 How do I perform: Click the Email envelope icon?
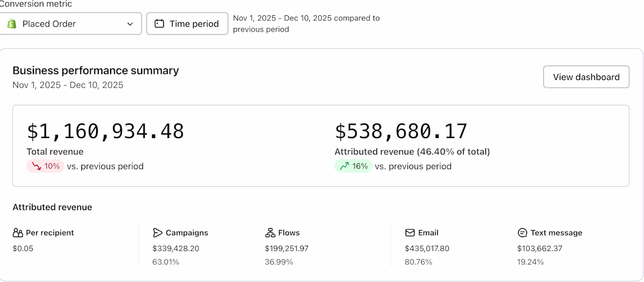click(410, 233)
